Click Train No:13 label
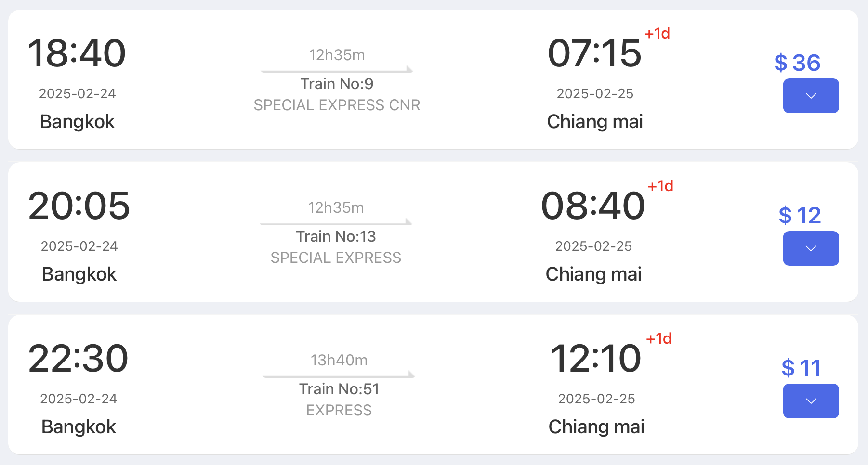Viewport: 868px width, 465px height. (x=336, y=237)
